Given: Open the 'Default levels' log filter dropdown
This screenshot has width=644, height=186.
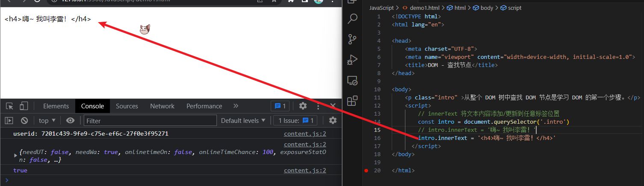Looking at the screenshot, I should (x=243, y=121).
